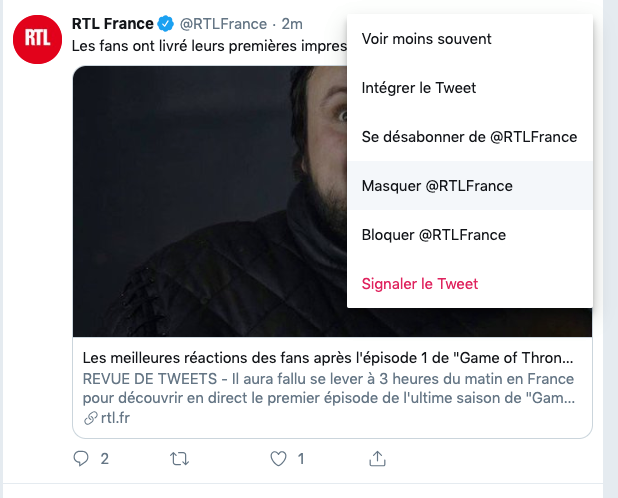Click the chain link icon beside rtl.fr
The height and width of the screenshot is (498, 618).
(91, 418)
